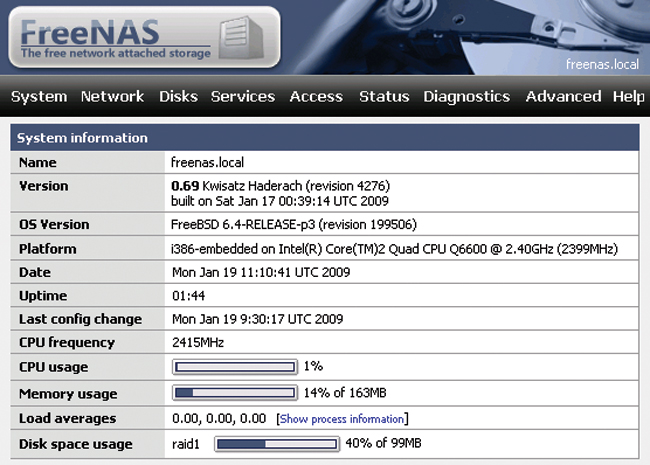Open the Disks menu
This screenshot has width=650, height=465.
[178, 97]
